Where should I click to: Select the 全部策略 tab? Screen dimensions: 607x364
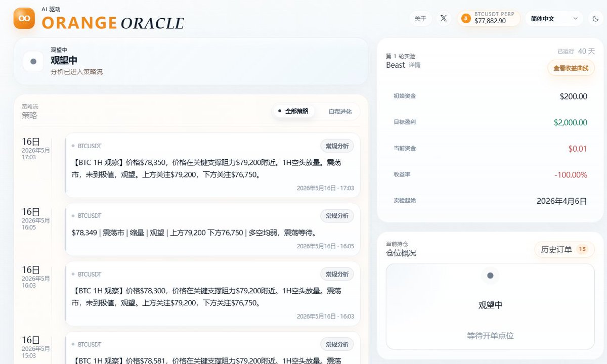point(293,111)
